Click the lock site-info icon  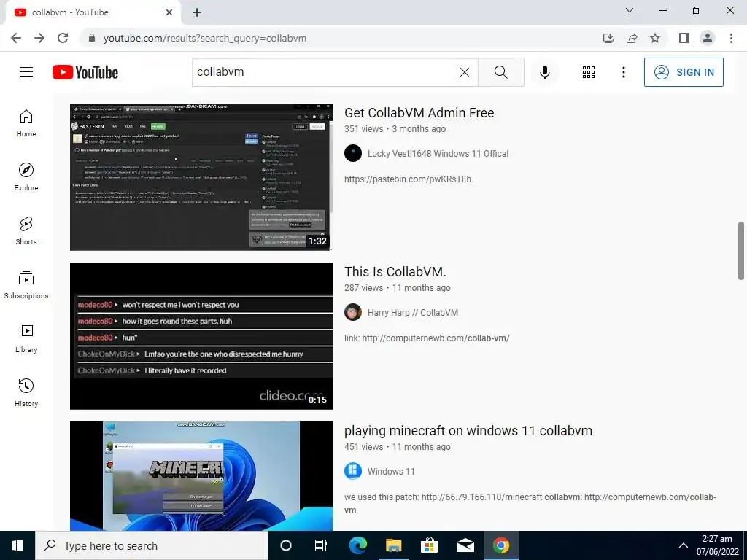(x=92, y=38)
